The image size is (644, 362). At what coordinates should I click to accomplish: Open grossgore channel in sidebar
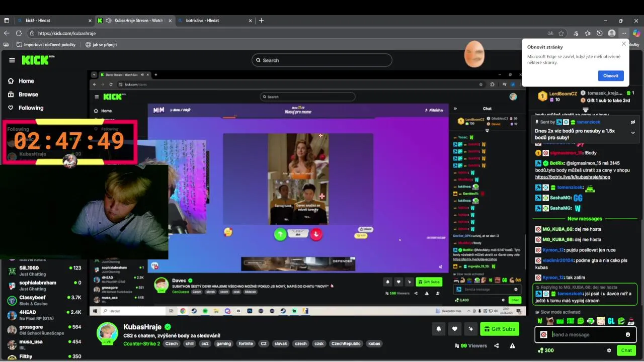44,329
